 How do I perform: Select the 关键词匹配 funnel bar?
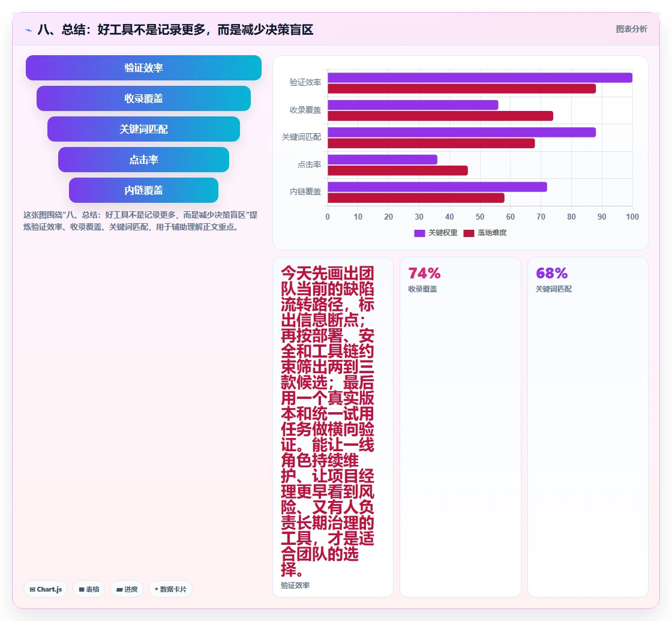coord(143,129)
